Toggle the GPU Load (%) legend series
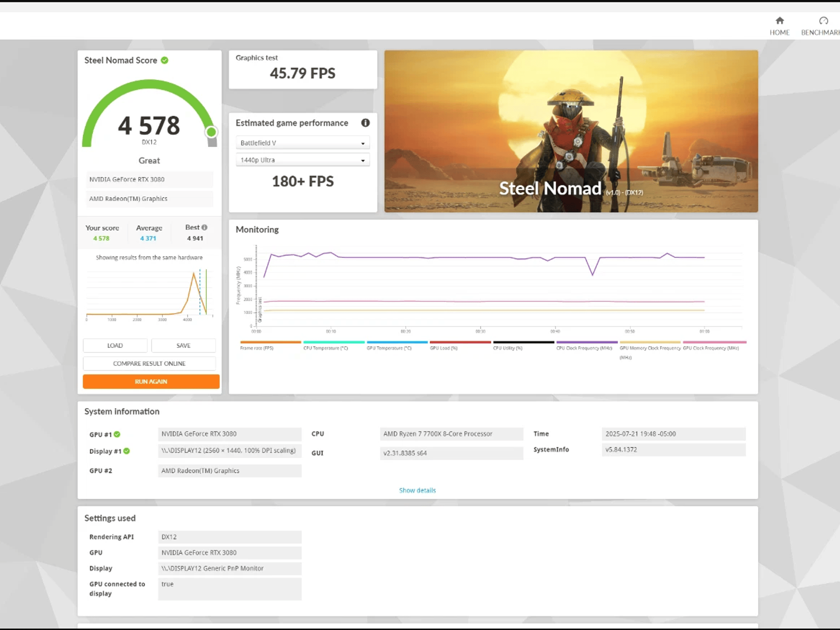 [460, 345]
